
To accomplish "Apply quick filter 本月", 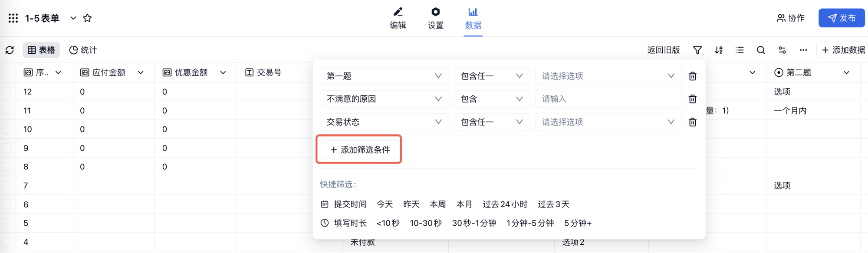I will [464, 204].
